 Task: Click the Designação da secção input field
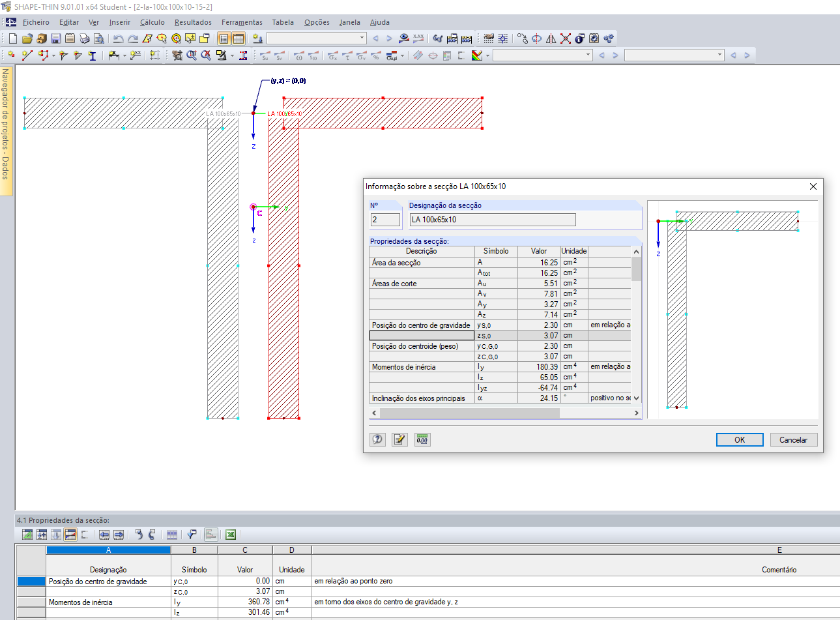[x=493, y=220]
